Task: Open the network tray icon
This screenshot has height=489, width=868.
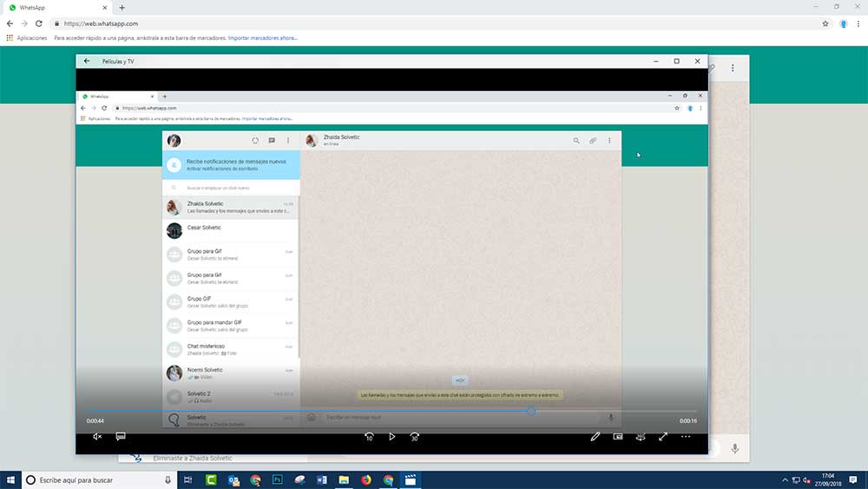Action: coord(796,480)
